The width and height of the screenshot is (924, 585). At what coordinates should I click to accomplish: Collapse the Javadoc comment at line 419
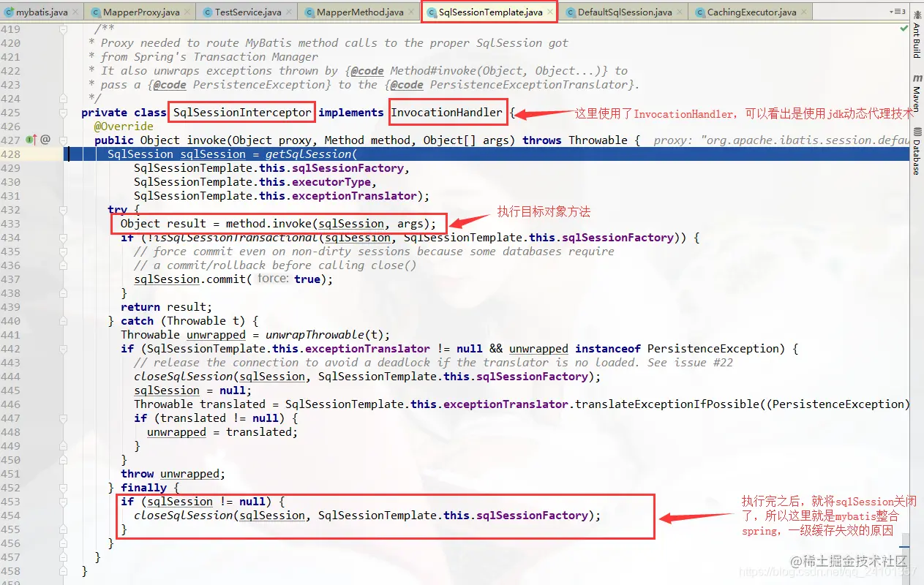pyautogui.click(x=64, y=29)
